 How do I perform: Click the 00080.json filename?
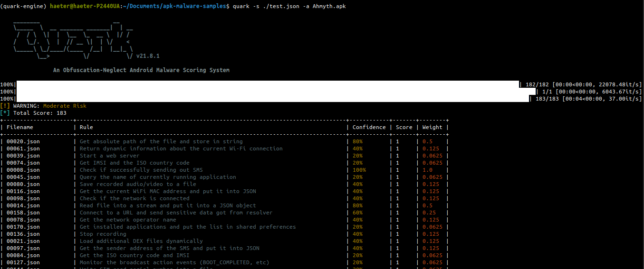[23, 184]
